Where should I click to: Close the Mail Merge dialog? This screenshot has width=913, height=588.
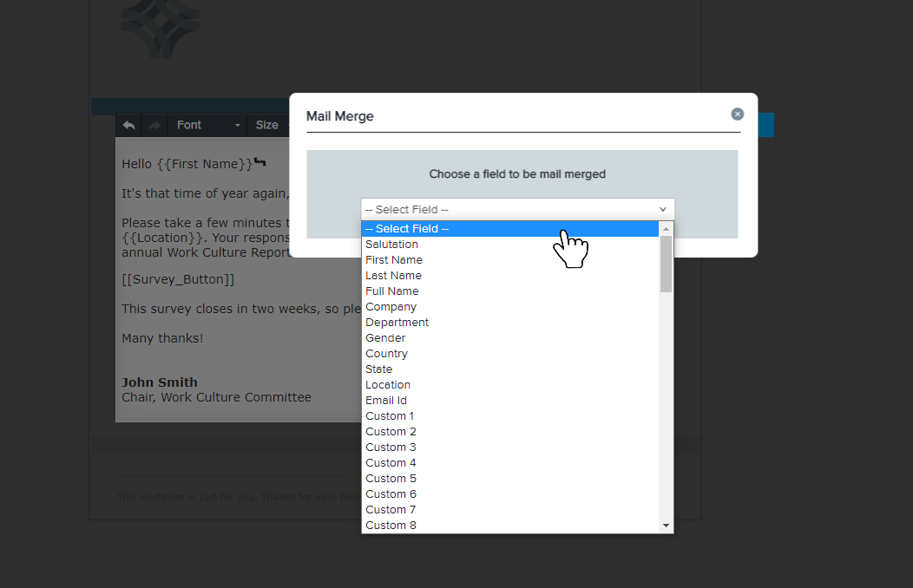coord(737,114)
